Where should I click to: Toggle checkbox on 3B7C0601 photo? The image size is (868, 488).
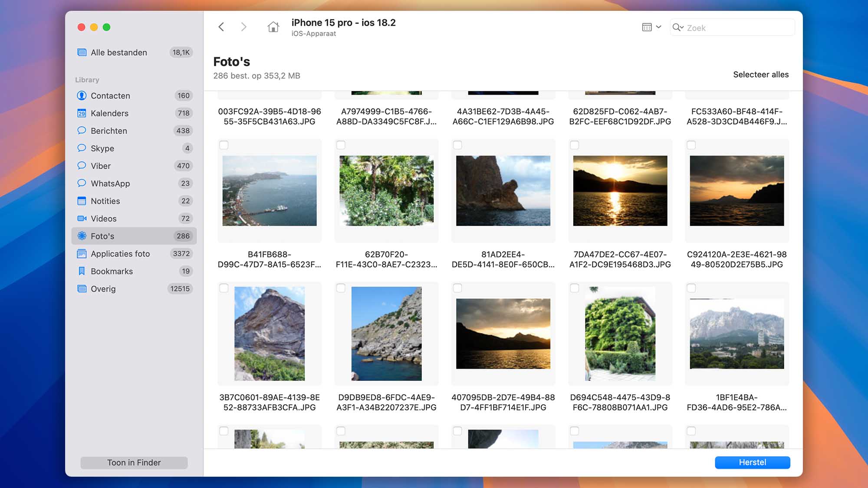point(224,288)
